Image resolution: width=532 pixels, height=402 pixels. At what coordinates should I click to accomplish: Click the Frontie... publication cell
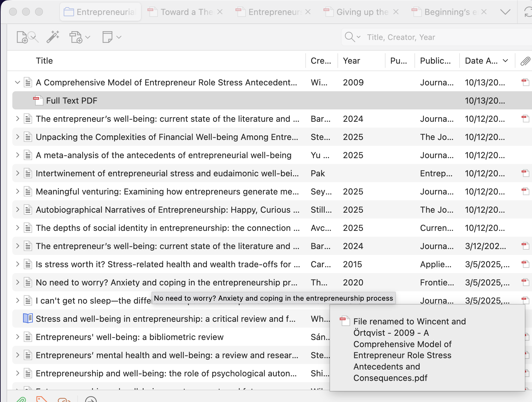tap(437, 283)
